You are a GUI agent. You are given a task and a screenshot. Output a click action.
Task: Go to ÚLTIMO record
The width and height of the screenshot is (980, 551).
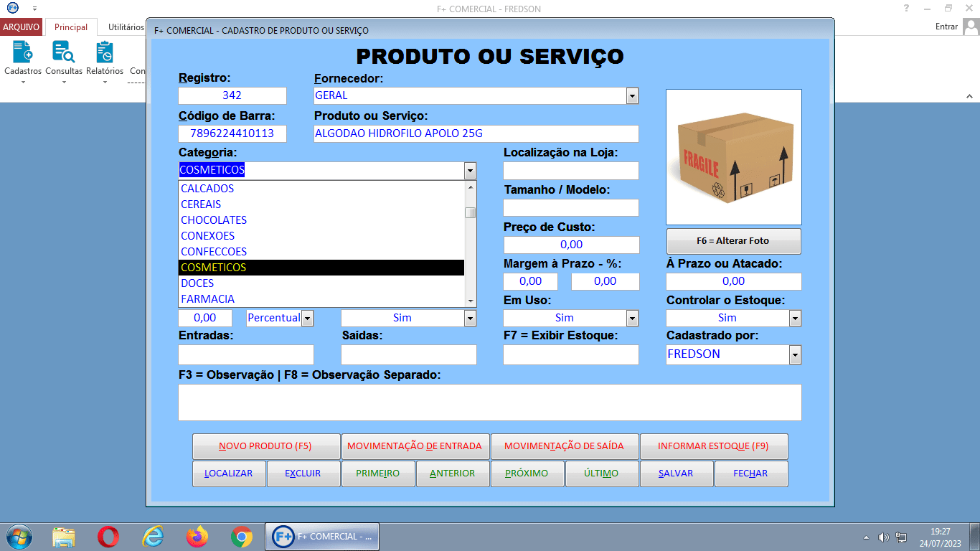pyautogui.click(x=602, y=474)
